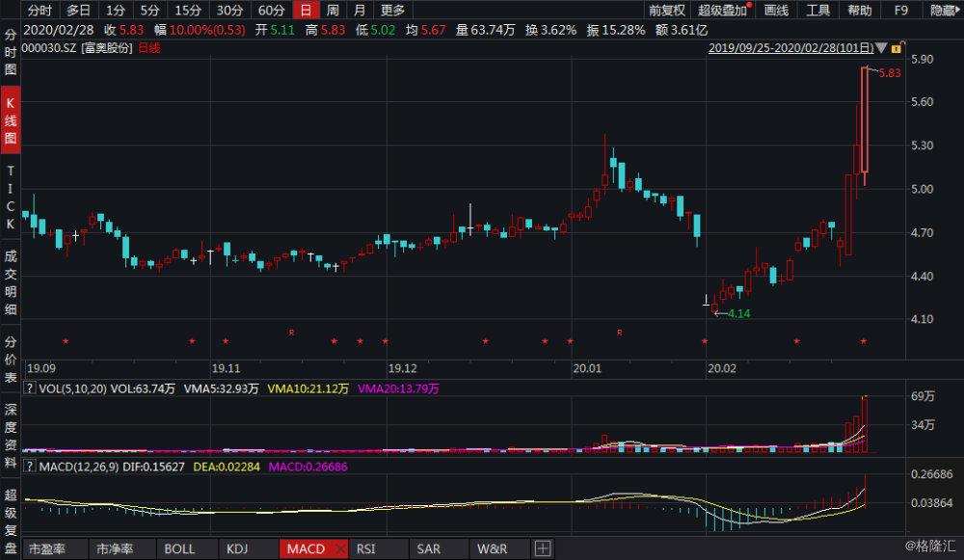Click the closing price 收 5.83
The width and height of the screenshot is (964, 560).
pos(123,30)
